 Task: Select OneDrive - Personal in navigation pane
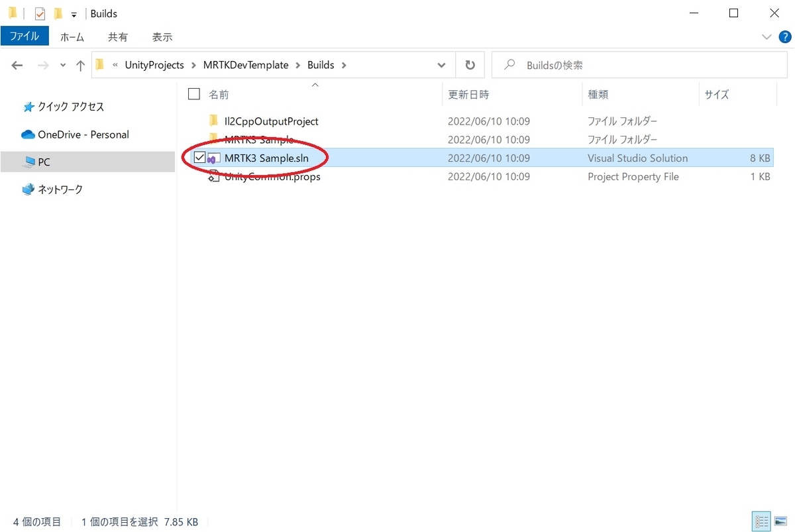(83, 134)
